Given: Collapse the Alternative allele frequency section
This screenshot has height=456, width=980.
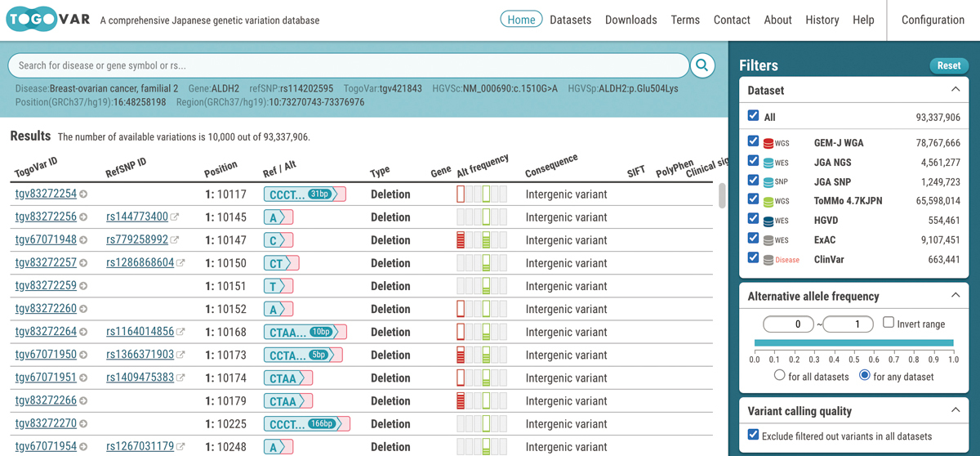Looking at the screenshot, I should tap(955, 296).
